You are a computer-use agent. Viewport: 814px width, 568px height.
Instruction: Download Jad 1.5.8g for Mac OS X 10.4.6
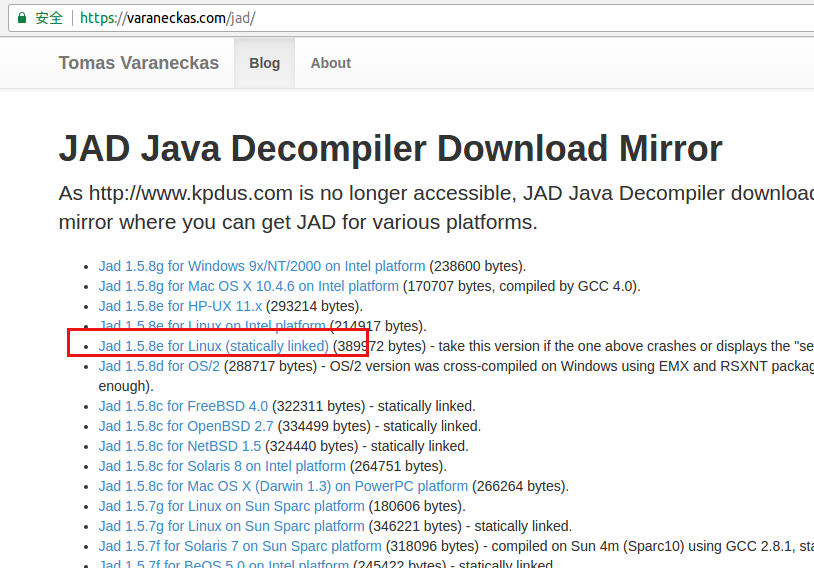249,286
